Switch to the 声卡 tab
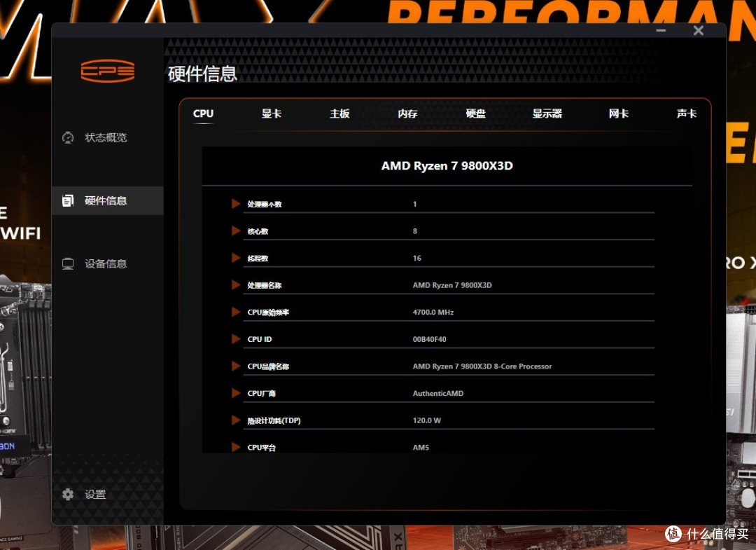The height and width of the screenshot is (550, 756). coord(687,114)
